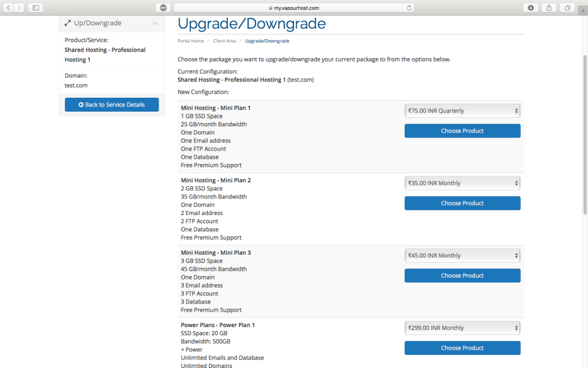The image size is (588, 368).
Task: Choose Product for Mini Plan 1
Action: click(462, 131)
